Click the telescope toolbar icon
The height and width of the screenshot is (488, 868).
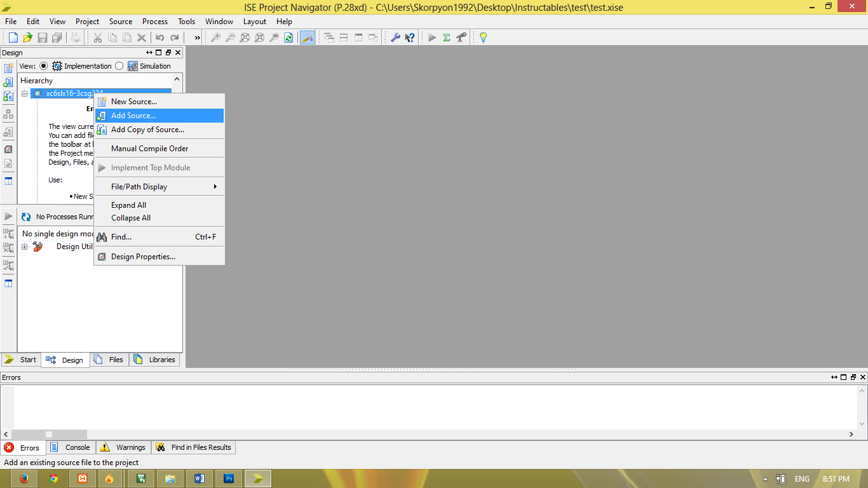[461, 37]
